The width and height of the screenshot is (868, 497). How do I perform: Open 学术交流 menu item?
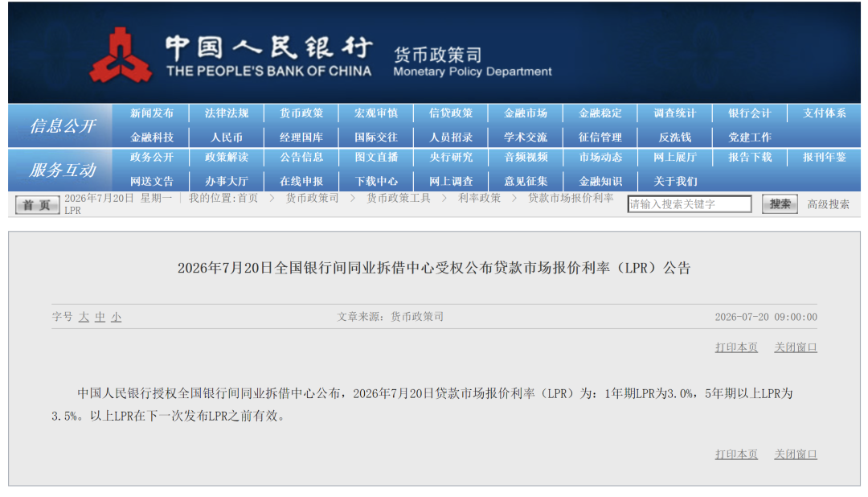tap(526, 138)
